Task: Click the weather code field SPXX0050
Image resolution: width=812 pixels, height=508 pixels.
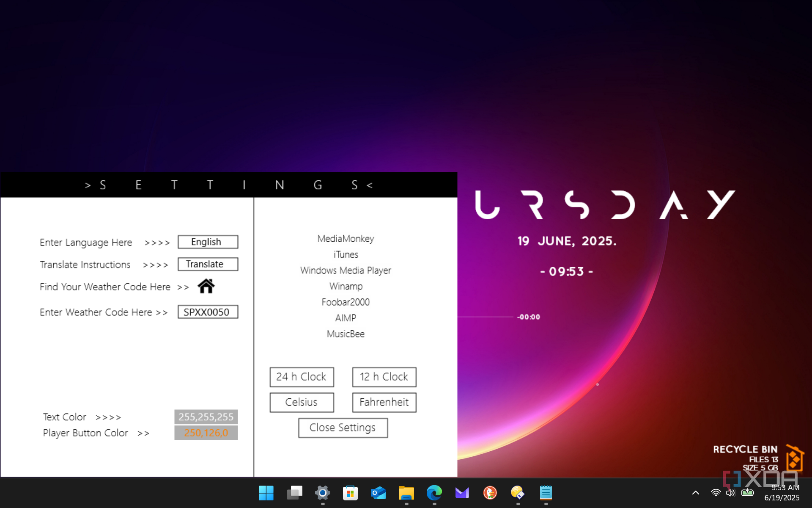Action: (x=208, y=312)
